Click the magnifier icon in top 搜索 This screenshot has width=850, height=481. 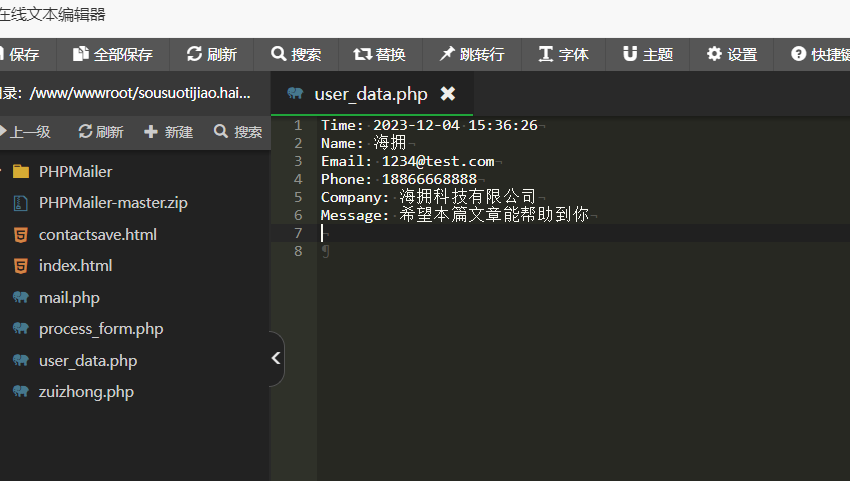tap(279, 54)
